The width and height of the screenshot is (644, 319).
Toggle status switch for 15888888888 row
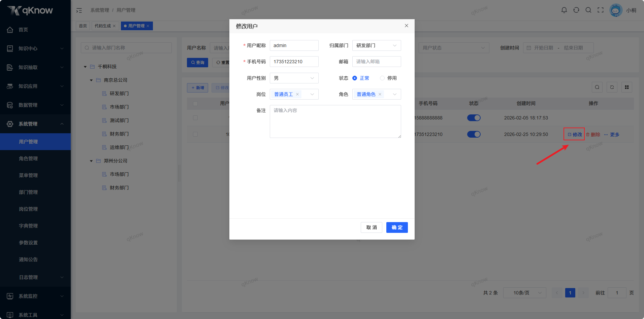(x=474, y=118)
